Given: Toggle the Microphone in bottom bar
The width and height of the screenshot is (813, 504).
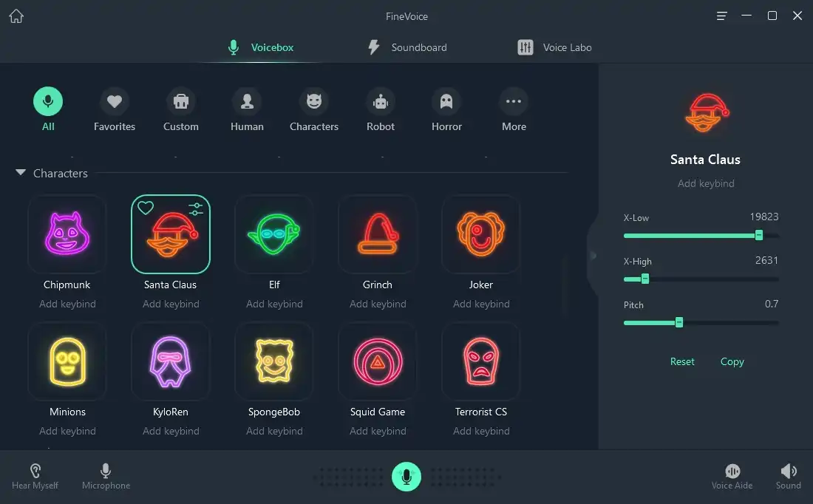Looking at the screenshot, I should tap(106, 477).
